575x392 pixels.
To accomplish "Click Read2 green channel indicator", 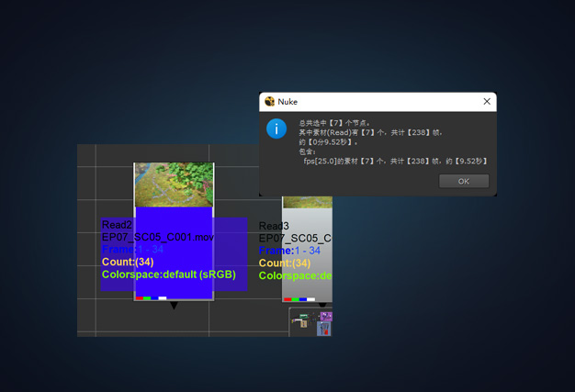I will [x=147, y=298].
